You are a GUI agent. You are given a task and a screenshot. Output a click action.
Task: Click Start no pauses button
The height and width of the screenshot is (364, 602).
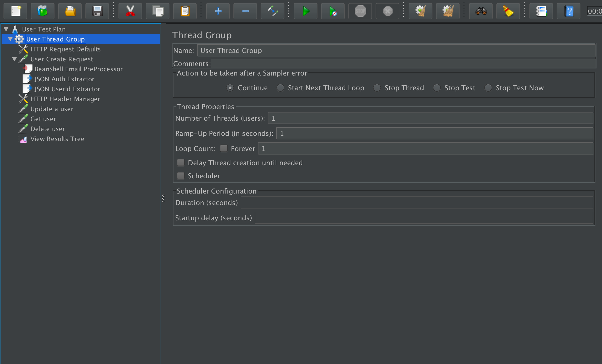click(332, 11)
